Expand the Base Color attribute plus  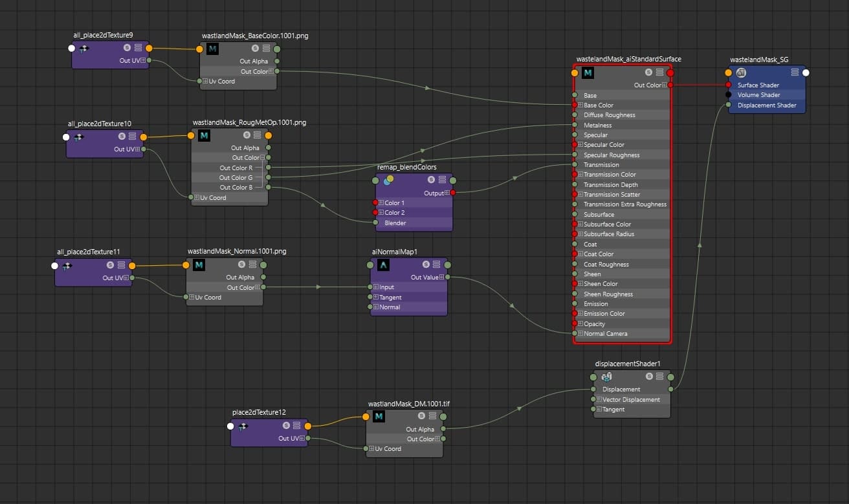[580, 105]
